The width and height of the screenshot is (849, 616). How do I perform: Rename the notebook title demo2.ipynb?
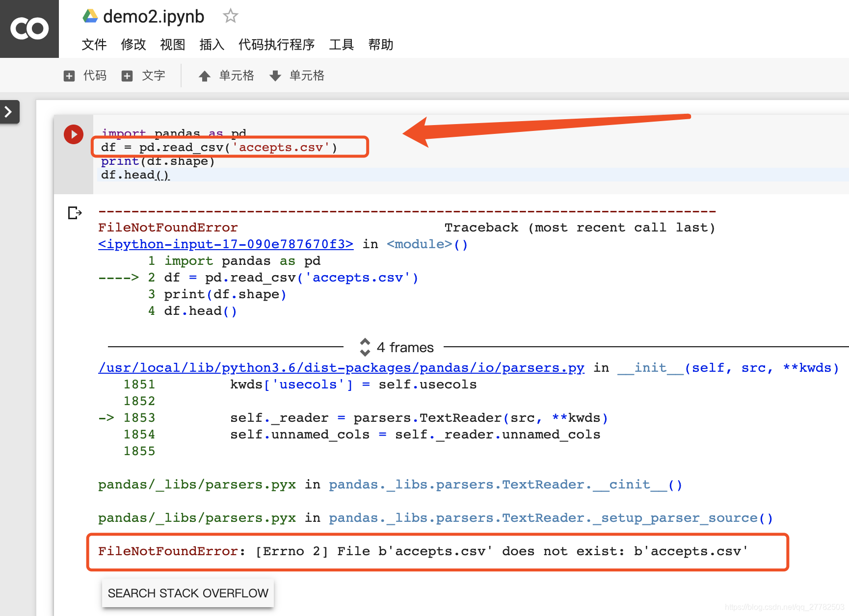(154, 16)
